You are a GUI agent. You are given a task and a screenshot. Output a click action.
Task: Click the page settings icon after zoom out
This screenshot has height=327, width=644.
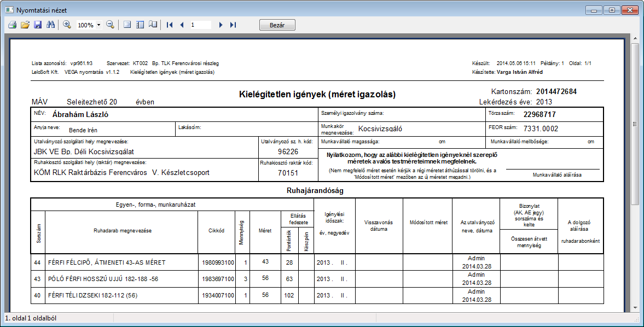click(127, 25)
